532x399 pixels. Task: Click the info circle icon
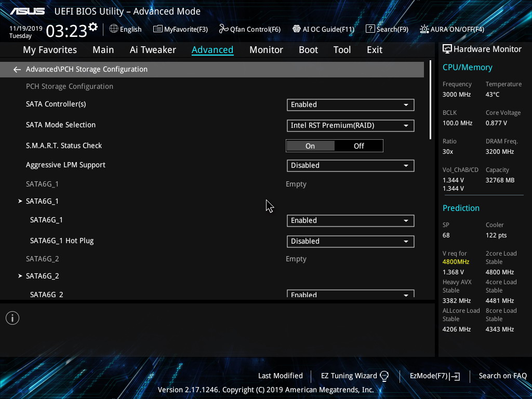coord(12,318)
